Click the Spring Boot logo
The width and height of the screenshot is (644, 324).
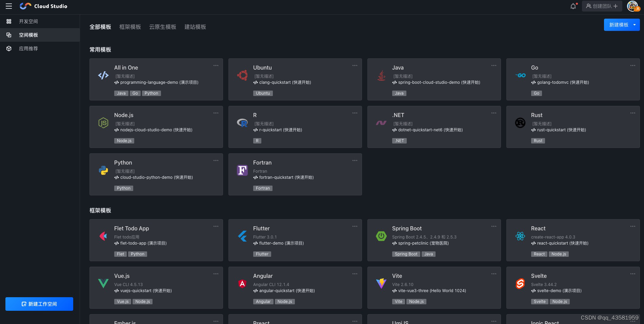click(x=381, y=236)
